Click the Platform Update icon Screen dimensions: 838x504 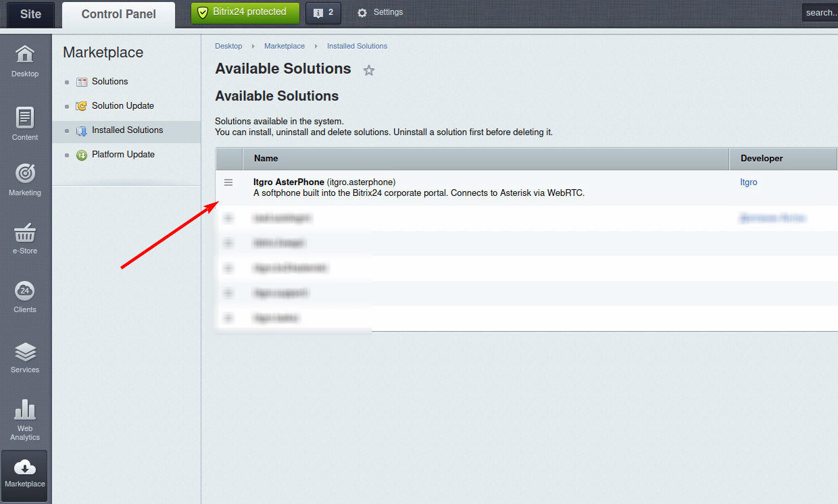(82, 155)
